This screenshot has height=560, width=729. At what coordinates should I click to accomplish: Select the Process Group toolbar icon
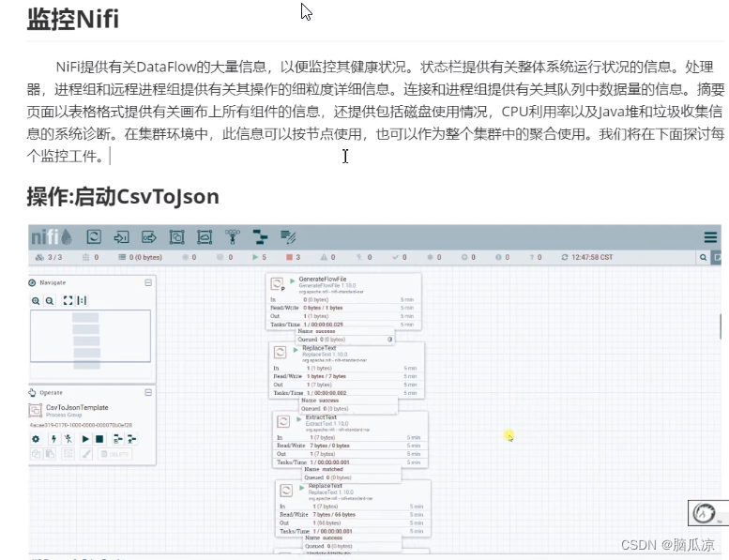click(x=176, y=237)
